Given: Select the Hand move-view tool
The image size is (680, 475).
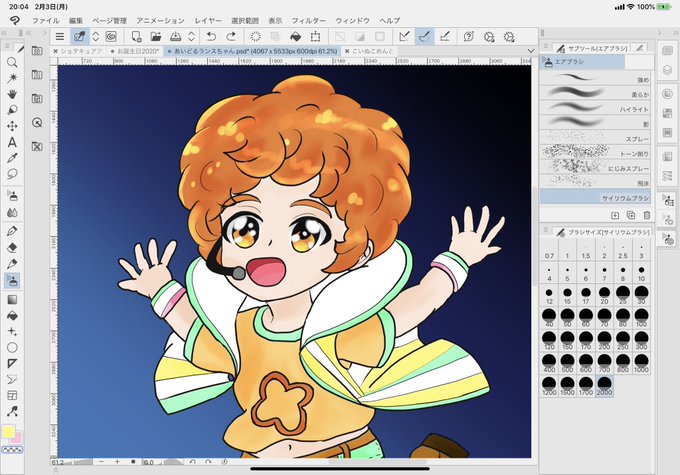Looking at the screenshot, I should coord(12,94).
